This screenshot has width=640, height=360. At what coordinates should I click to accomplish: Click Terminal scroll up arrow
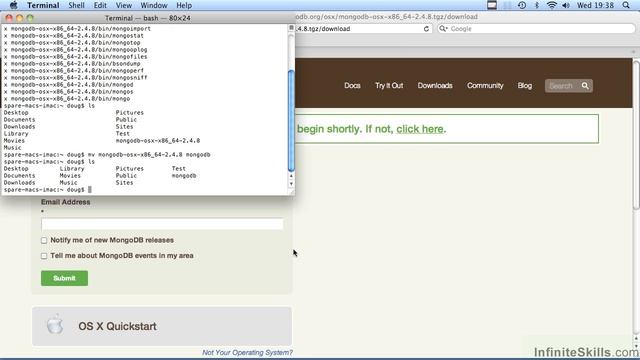[x=291, y=176]
